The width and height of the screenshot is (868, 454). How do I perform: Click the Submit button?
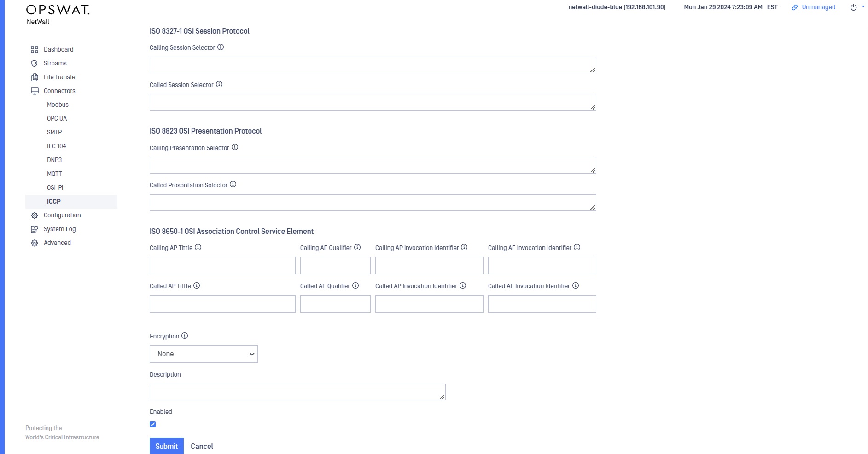click(x=167, y=446)
